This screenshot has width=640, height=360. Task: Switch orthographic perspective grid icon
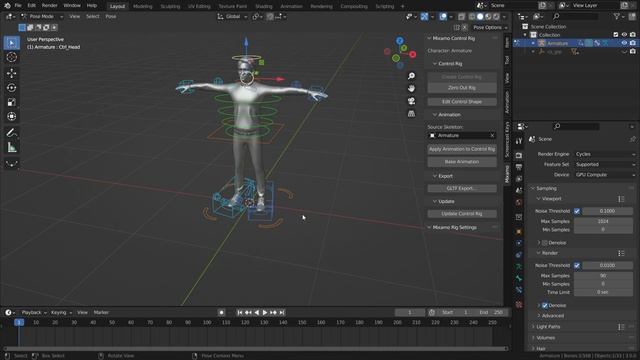pos(411,114)
